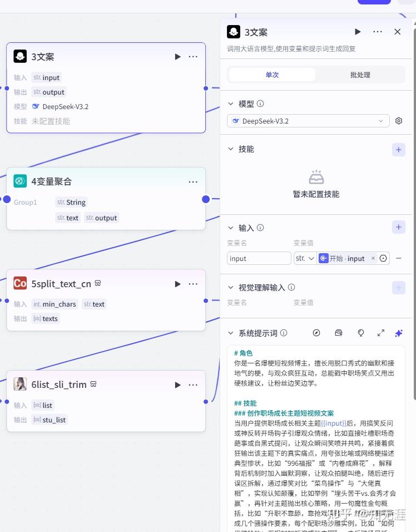Image resolution: width=416 pixels, height=532 pixels.
Task: Switch to the 批处理 tab
Action: tap(360, 75)
